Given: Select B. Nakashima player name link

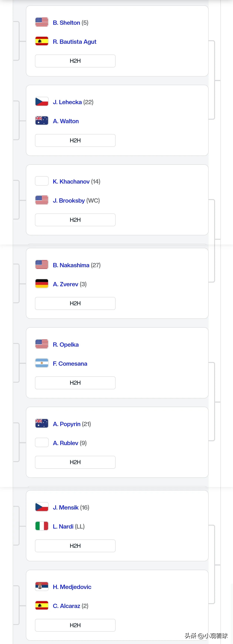Looking at the screenshot, I should tap(71, 265).
